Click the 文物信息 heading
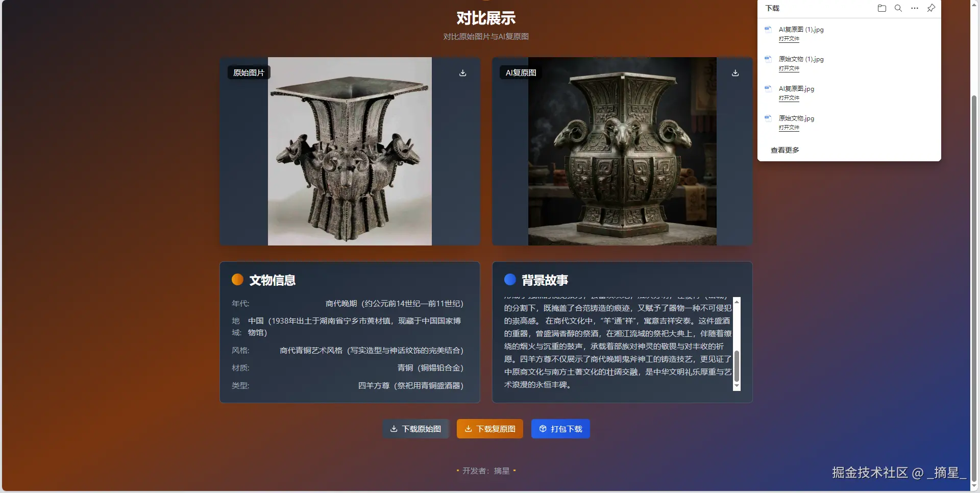The height and width of the screenshot is (493, 980). coord(273,280)
